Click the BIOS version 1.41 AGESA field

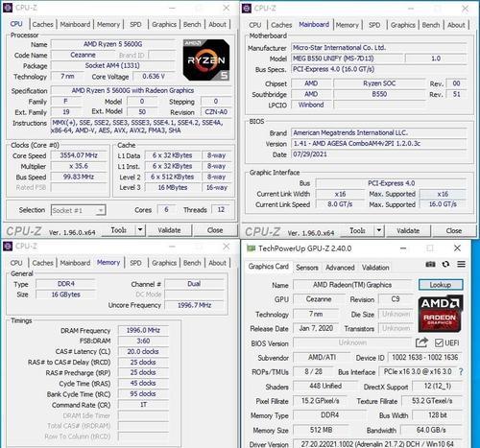379,143
